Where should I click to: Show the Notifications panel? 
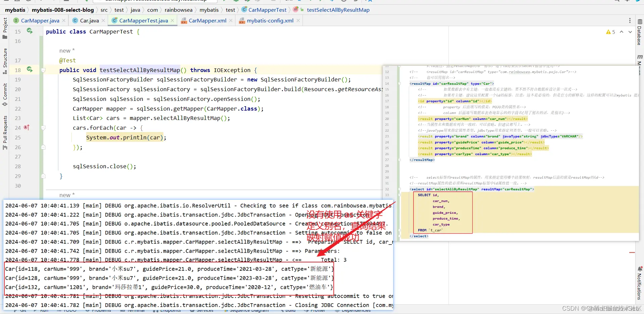point(639,283)
